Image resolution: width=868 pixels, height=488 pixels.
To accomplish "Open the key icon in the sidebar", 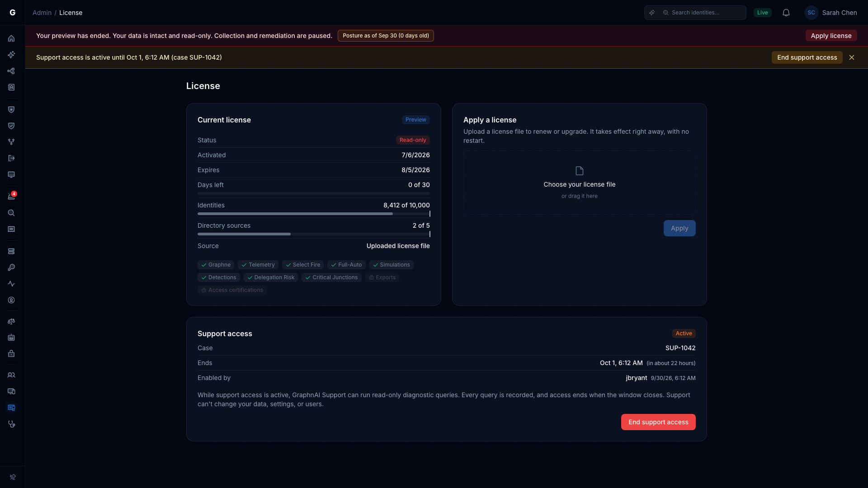I will pos(11,267).
